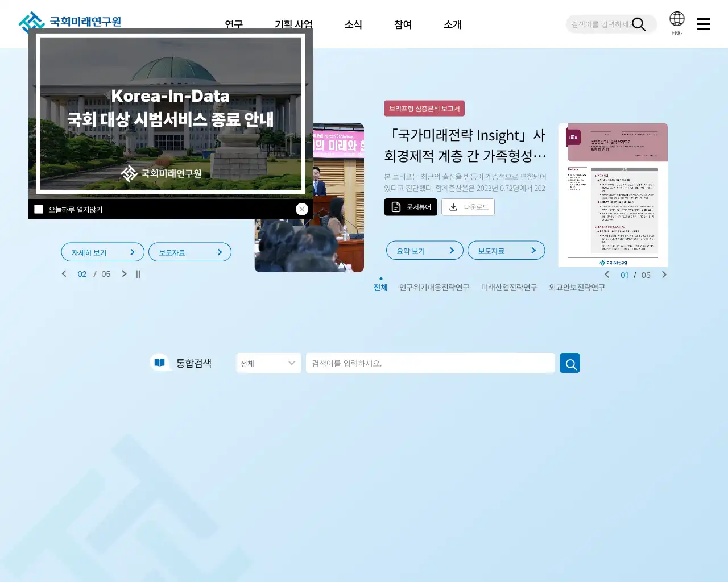Go to next slide near 02 / 05
Image resolution: width=728 pixels, height=582 pixels.
[x=124, y=274]
